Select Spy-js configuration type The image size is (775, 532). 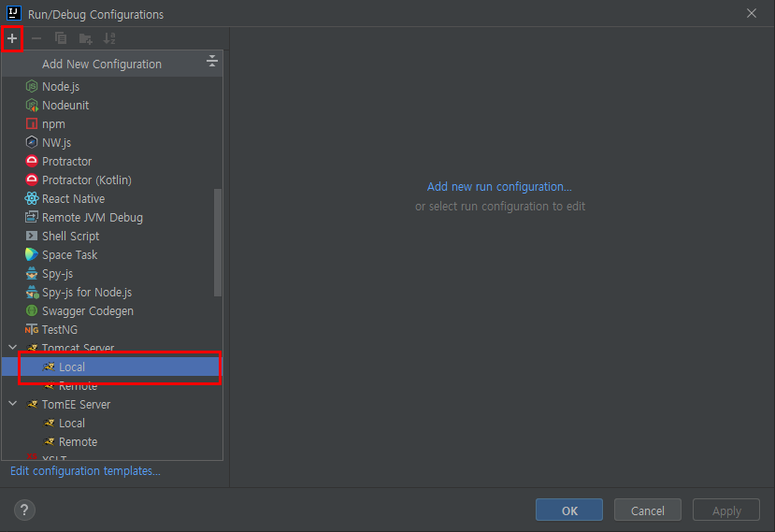[111, 273]
